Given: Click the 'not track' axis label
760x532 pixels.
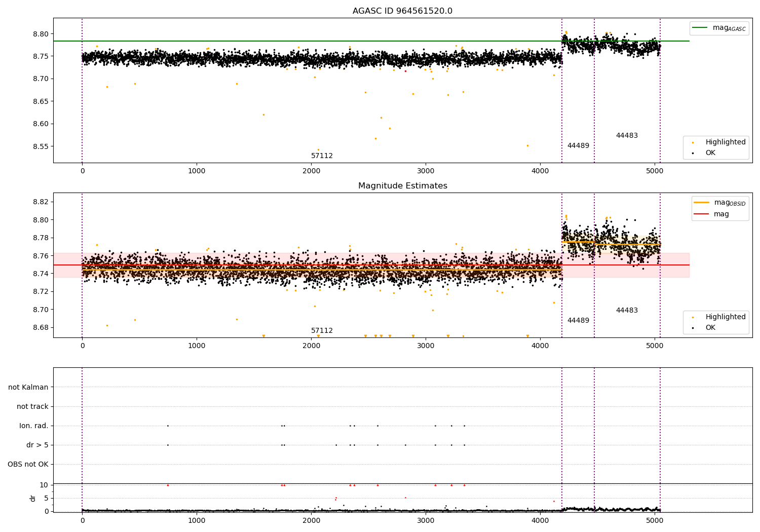Looking at the screenshot, I should [32, 406].
